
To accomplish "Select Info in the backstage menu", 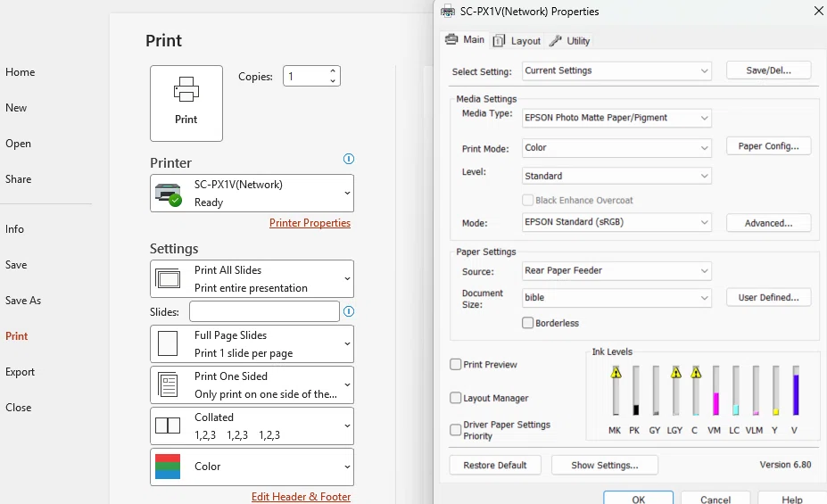I will (x=14, y=228).
